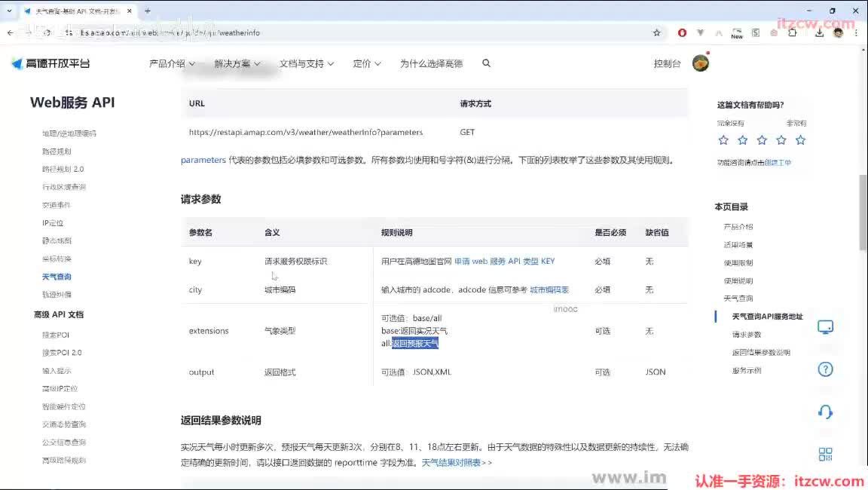
Task: Click the floating QR code icon
Action: point(825,454)
